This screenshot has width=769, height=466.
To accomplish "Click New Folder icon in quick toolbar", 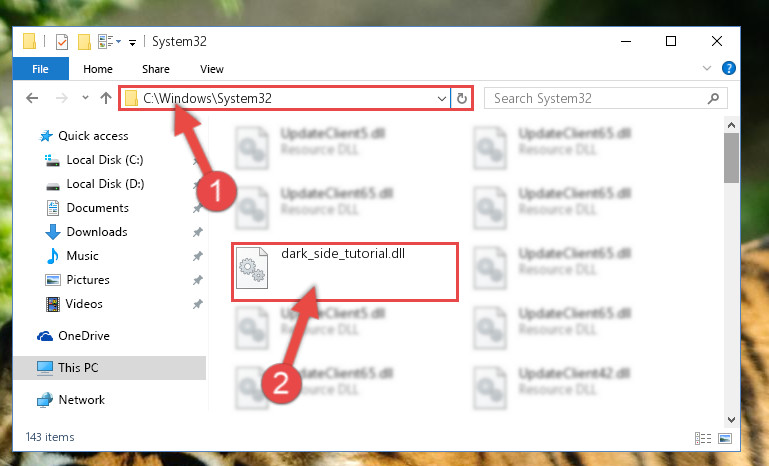I will pyautogui.click(x=84, y=42).
